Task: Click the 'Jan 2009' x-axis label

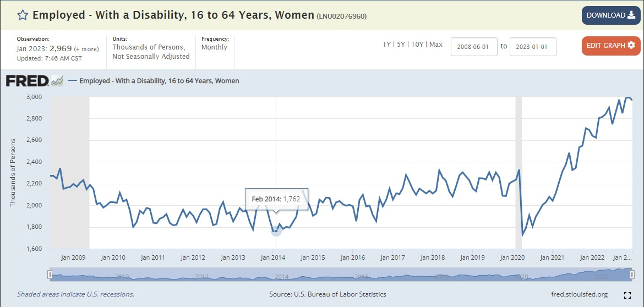Action: click(x=73, y=257)
